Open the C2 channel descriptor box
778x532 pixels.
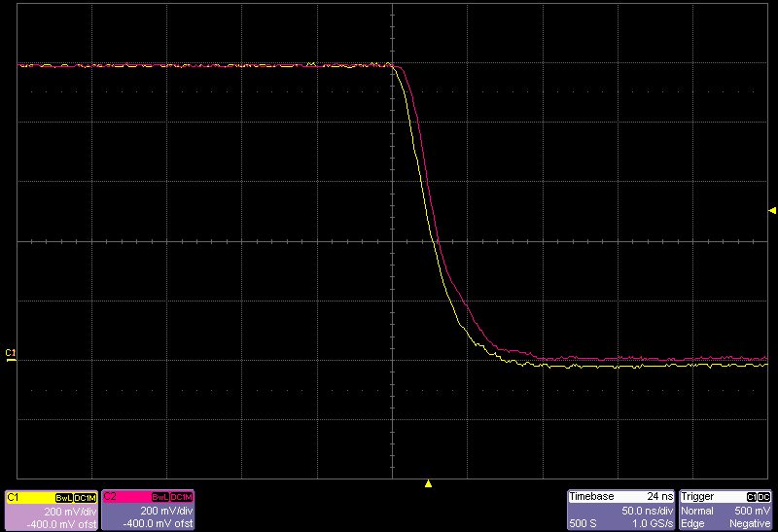point(148,511)
